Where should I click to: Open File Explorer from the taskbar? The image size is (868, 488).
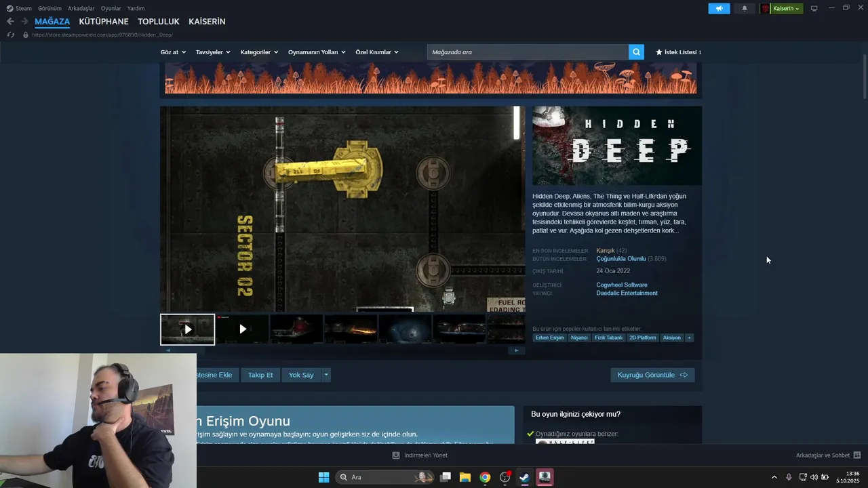[465, 477]
